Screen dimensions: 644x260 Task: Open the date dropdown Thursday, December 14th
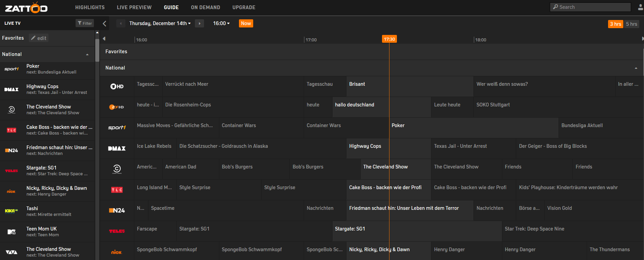(x=160, y=23)
